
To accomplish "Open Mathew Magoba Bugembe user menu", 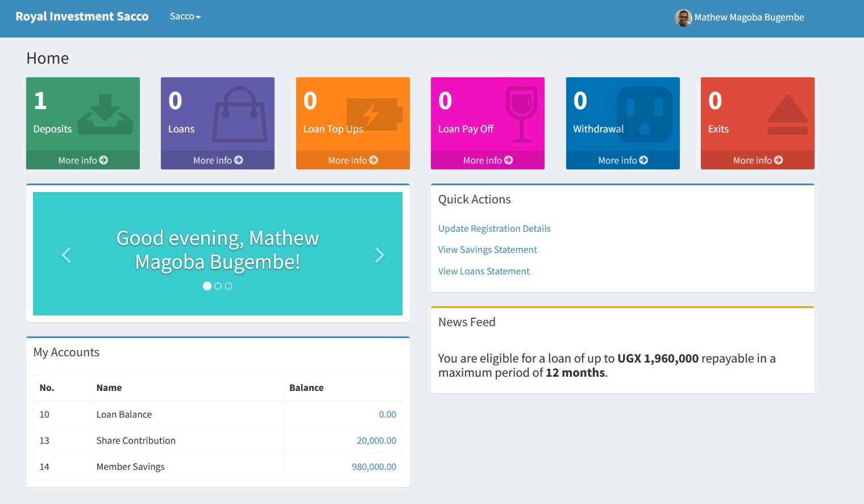I will click(749, 18).
